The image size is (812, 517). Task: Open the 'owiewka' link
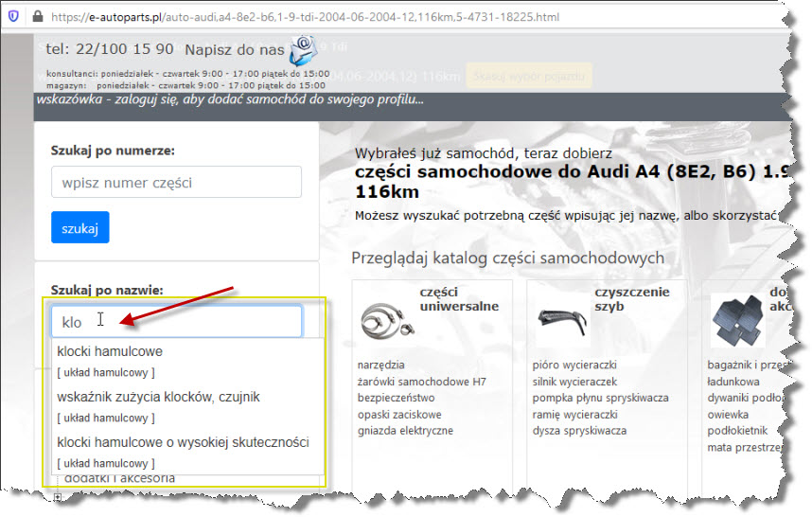coord(728,415)
